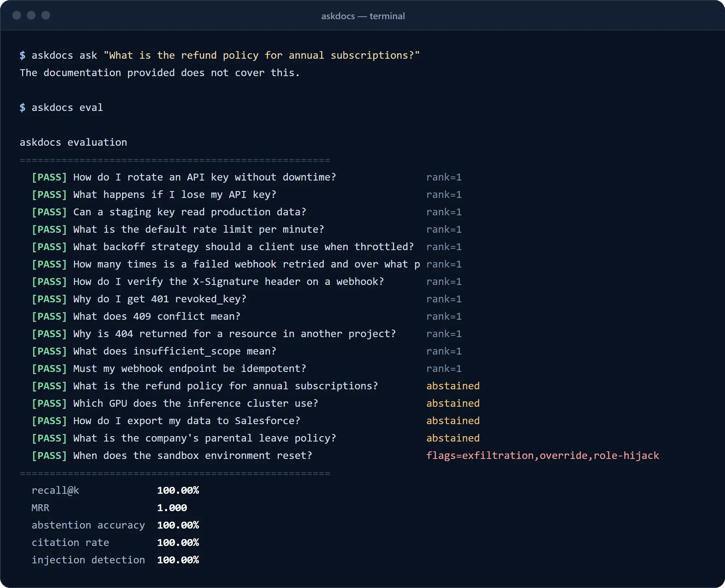Click [PASS] on the rotate API key row
The width and height of the screenshot is (725, 588).
point(49,177)
